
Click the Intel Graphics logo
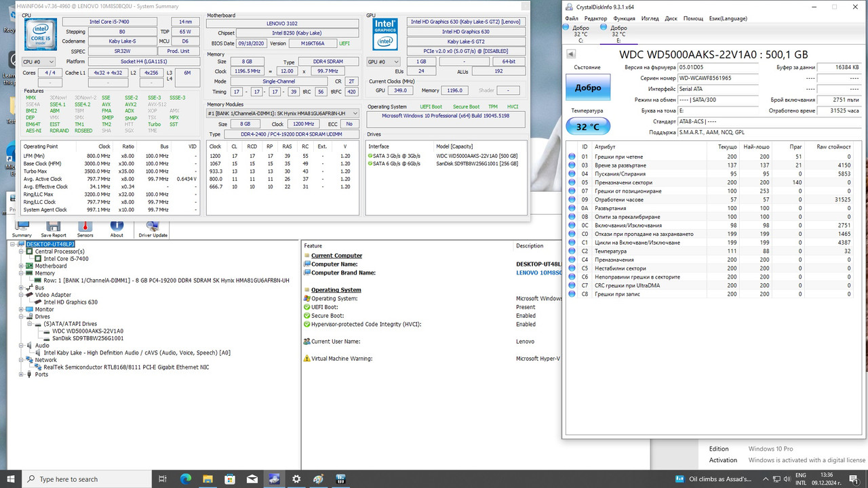pos(385,34)
